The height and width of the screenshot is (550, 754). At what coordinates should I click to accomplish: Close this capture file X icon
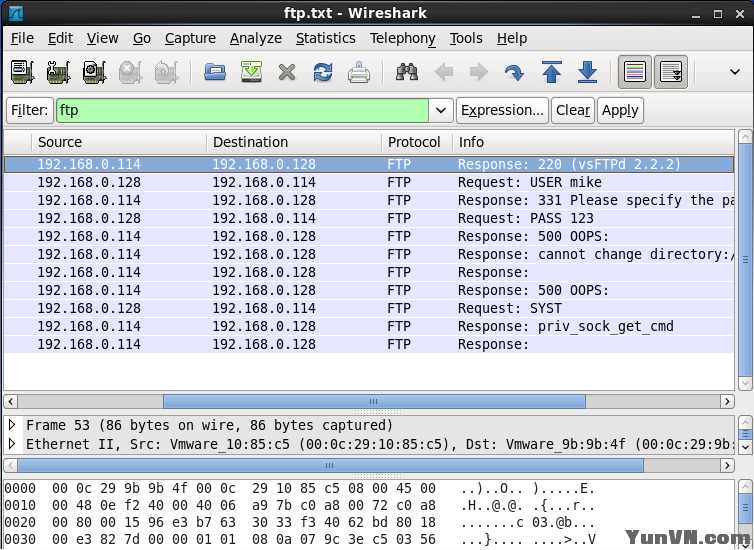coord(287,73)
